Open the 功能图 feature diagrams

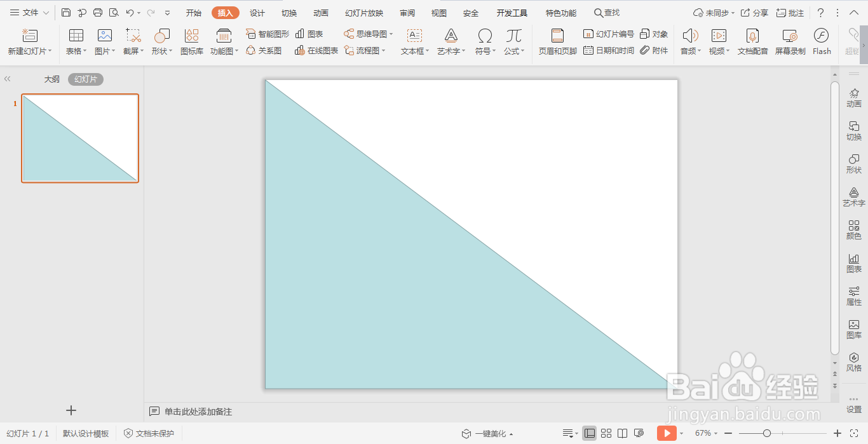click(224, 42)
